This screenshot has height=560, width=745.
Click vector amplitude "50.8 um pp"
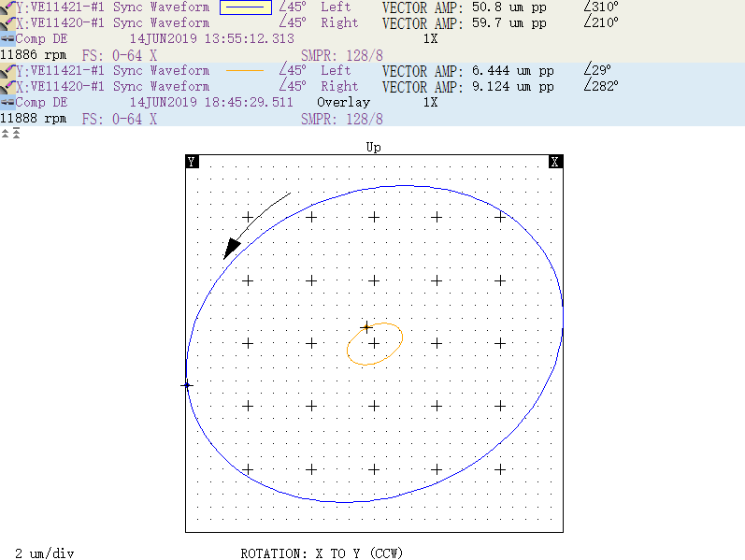tap(509, 7)
